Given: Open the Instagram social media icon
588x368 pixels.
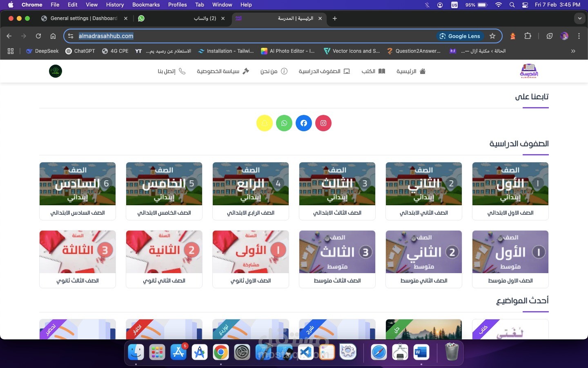Looking at the screenshot, I should coord(323,123).
